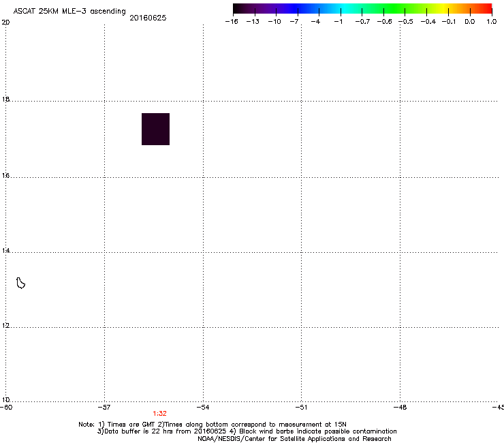Viewport: 504px width, 443px height.
Task: Click the -10 color scale label
Action: [x=274, y=22]
